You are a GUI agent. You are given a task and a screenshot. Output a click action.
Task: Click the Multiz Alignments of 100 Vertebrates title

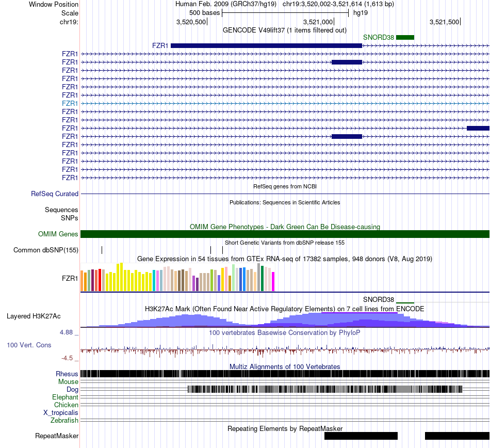click(285, 367)
